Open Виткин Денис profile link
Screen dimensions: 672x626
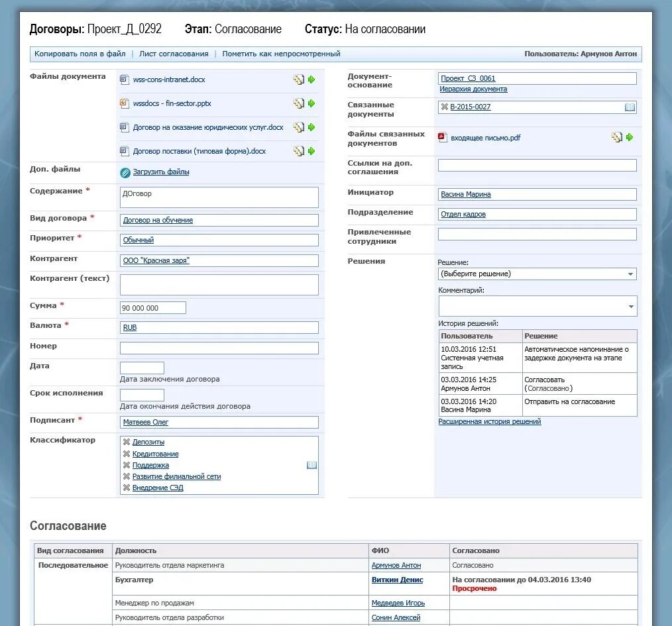coord(397,580)
